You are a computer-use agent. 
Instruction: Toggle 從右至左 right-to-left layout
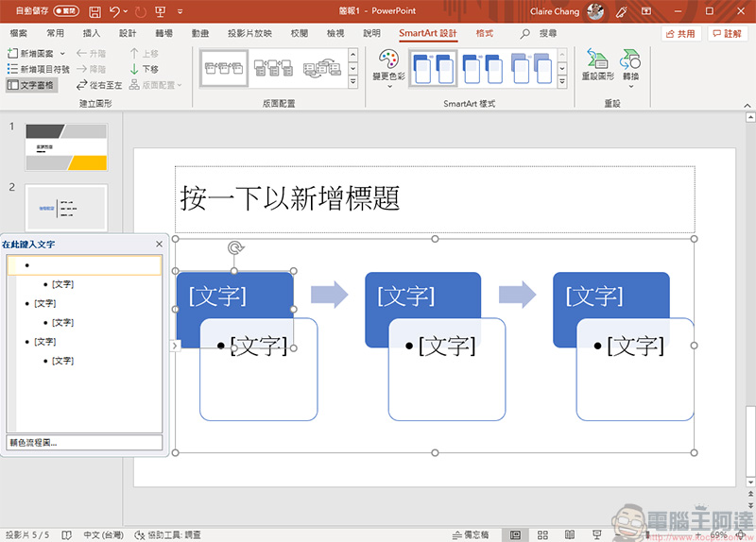point(99,85)
